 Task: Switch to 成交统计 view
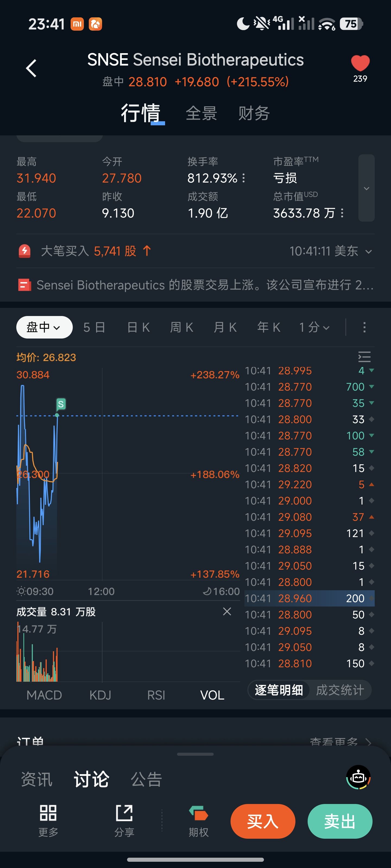(x=340, y=690)
